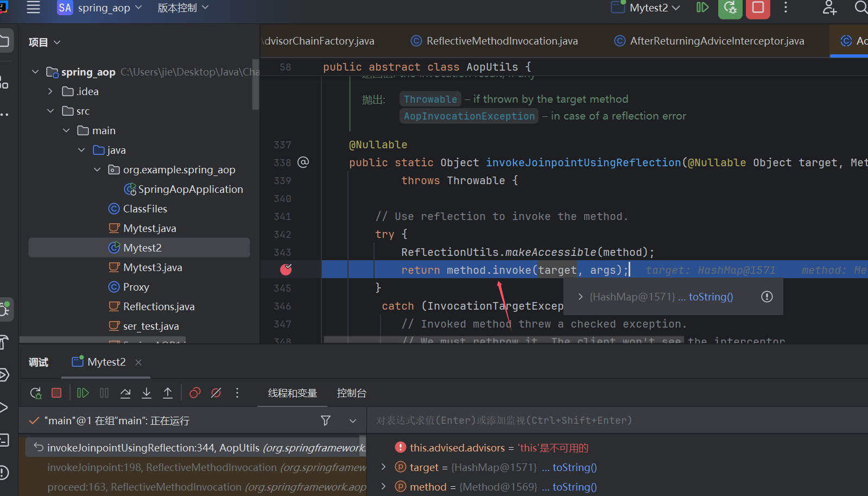
Task: Open more debug toolbar options
Action: tap(237, 393)
